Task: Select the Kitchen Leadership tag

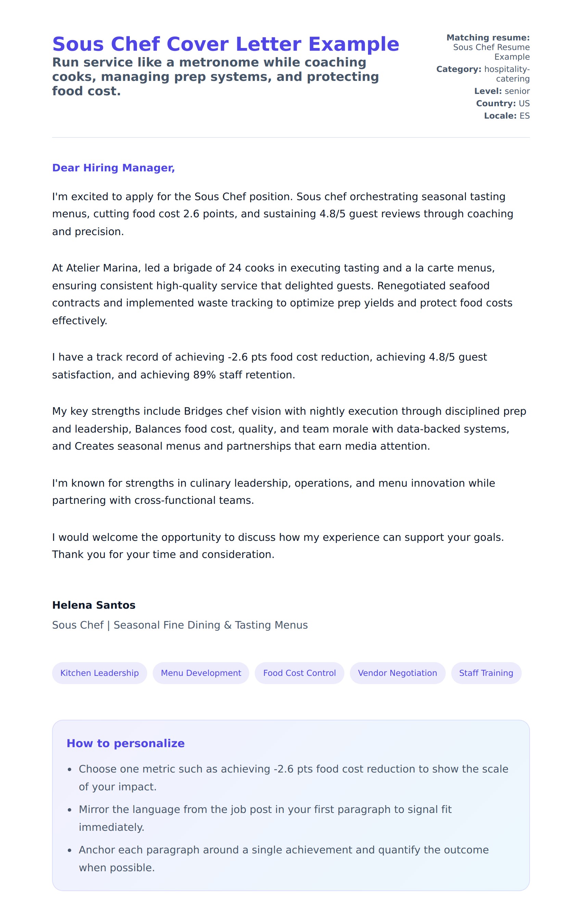Action: point(99,673)
